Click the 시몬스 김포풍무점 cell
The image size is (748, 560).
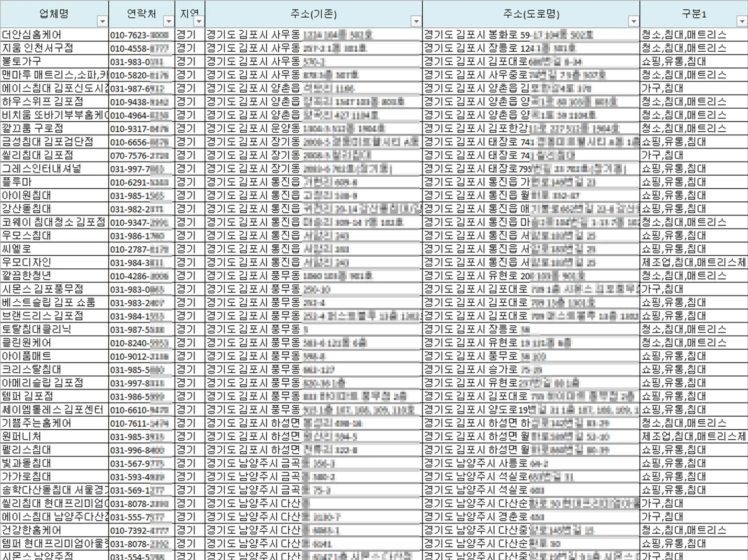(54, 289)
